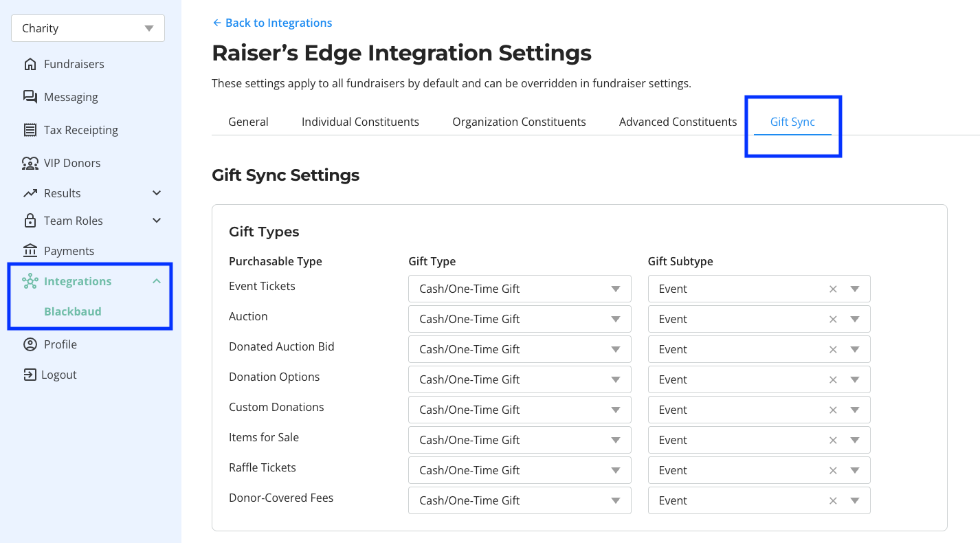Click the Logout icon in the sidebar

31,374
